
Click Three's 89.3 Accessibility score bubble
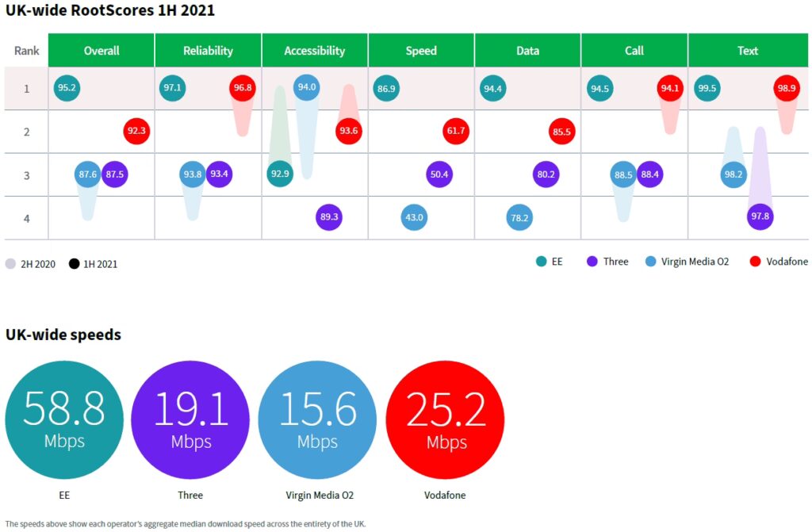coord(329,217)
